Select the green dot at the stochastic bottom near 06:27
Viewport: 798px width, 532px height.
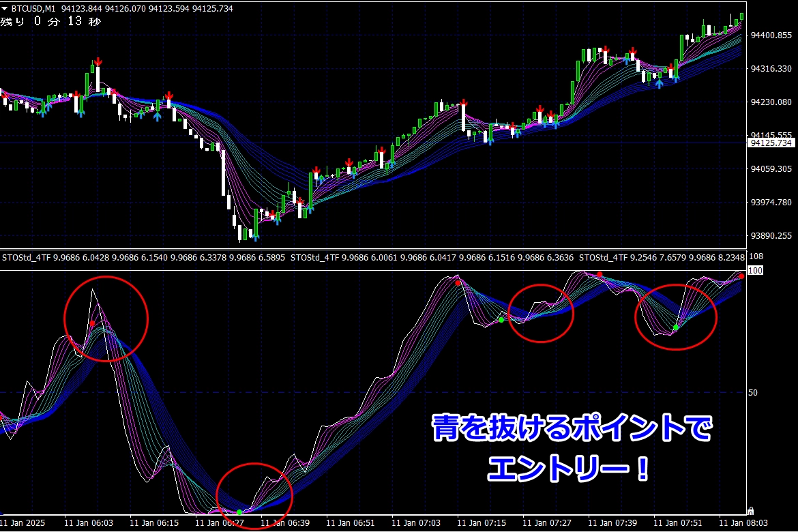(239, 512)
